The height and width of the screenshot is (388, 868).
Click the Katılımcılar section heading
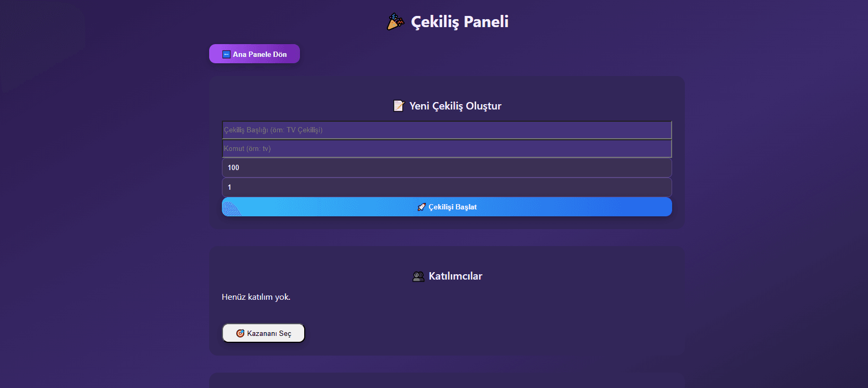point(456,276)
